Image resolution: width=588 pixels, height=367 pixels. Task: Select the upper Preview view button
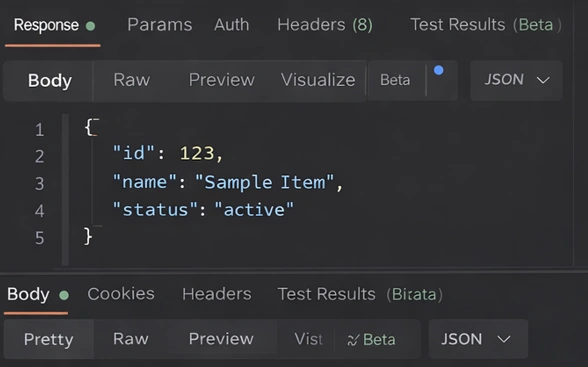coord(222,80)
